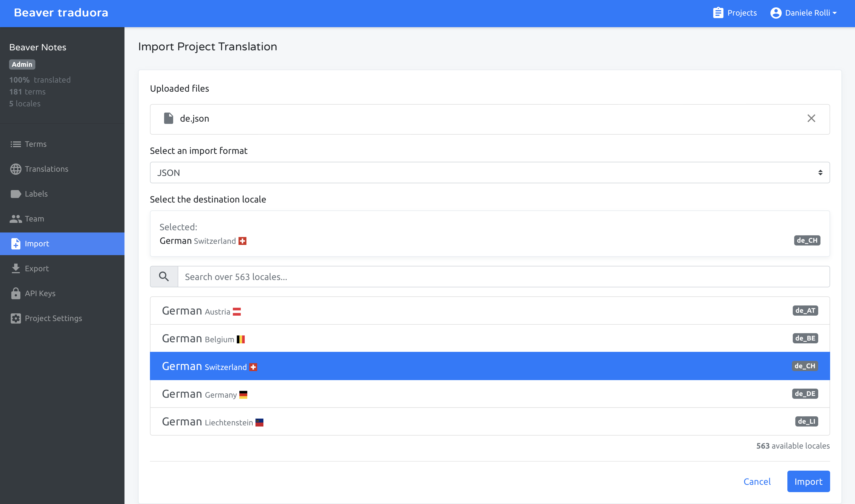Image resolution: width=855 pixels, height=504 pixels.
Task: Click the Translations globe icon
Action: 16,169
